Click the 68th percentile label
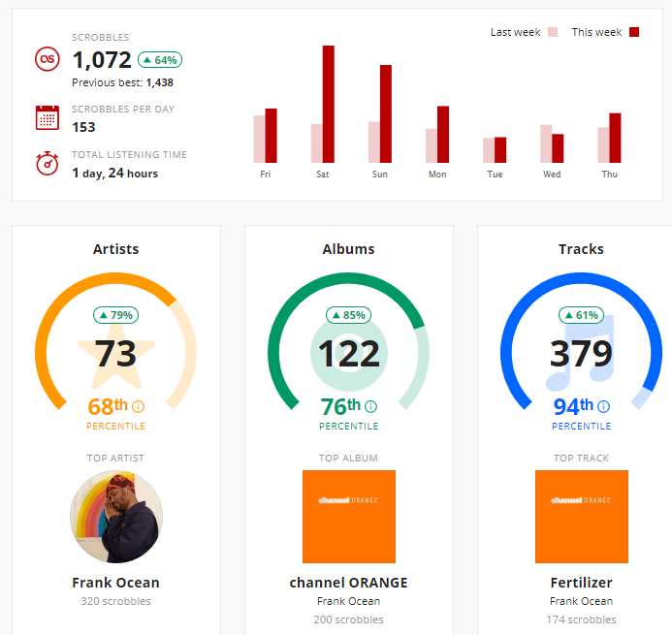 (115, 414)
